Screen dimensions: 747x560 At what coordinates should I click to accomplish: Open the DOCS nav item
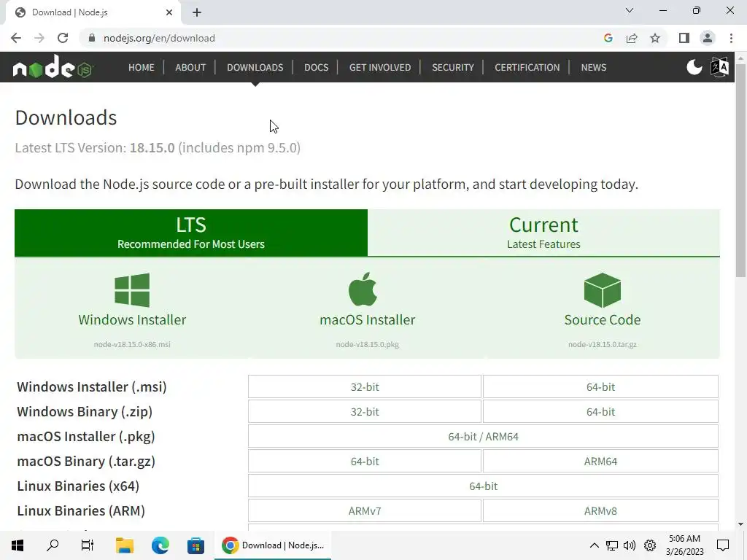(x=316, y=67)
